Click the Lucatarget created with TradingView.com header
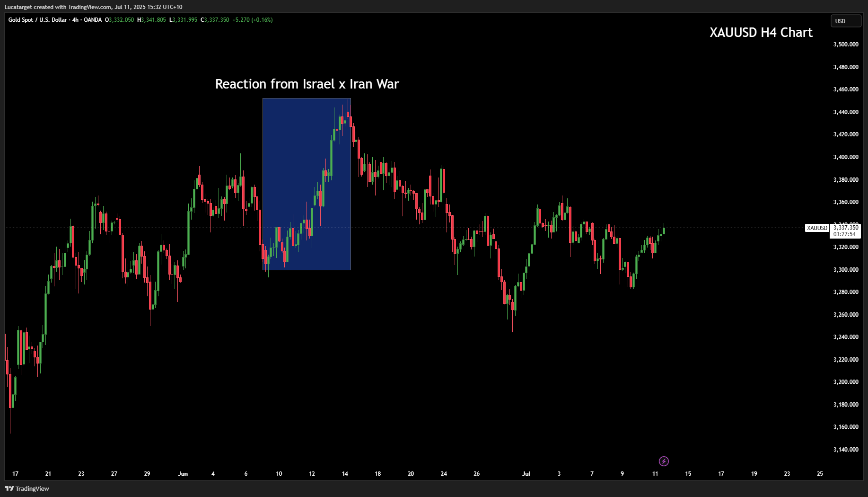This screenshot has height=497, width=868. (x=93, y=7)
